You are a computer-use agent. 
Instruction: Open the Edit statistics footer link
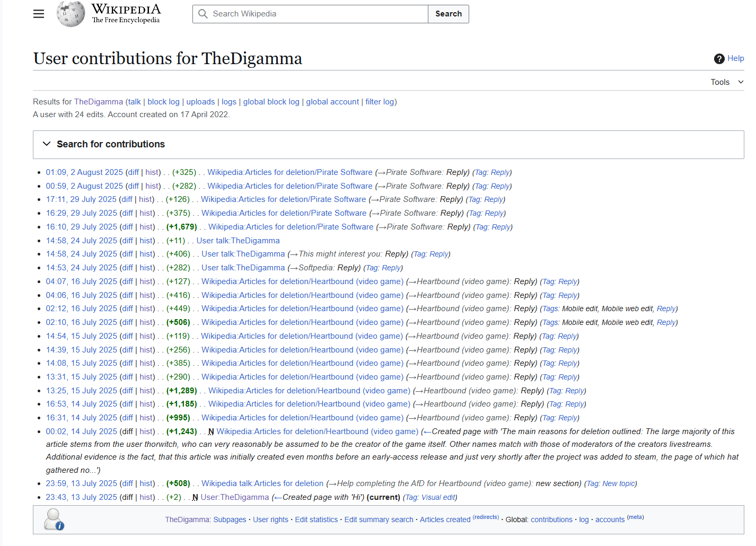point(316,519)
